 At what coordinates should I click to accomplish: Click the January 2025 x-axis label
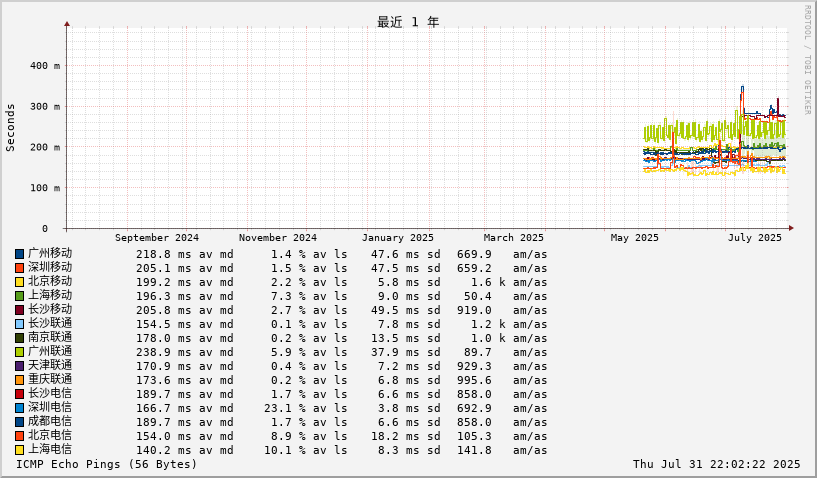(398, 238)
